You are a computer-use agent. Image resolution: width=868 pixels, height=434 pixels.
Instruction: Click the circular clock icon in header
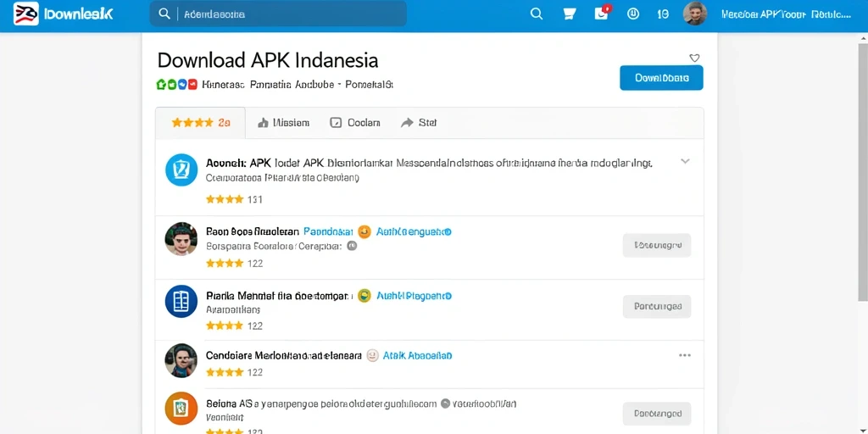pyautogui.click(x=632, y=14)
